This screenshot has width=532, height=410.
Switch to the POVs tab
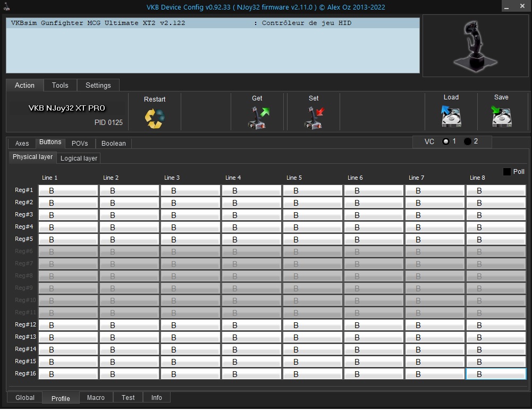pos(80,143)
